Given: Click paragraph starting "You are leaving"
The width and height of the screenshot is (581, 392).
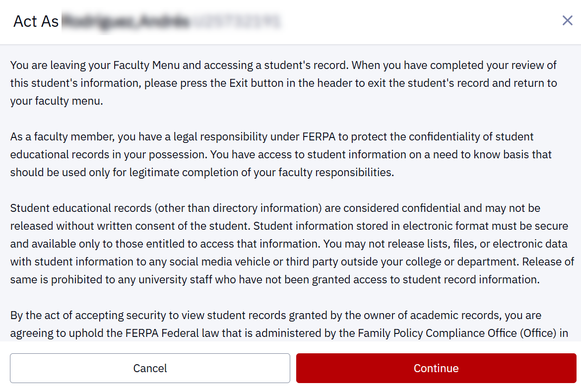Looking at the screenshot, I should (x=283, y=83).
